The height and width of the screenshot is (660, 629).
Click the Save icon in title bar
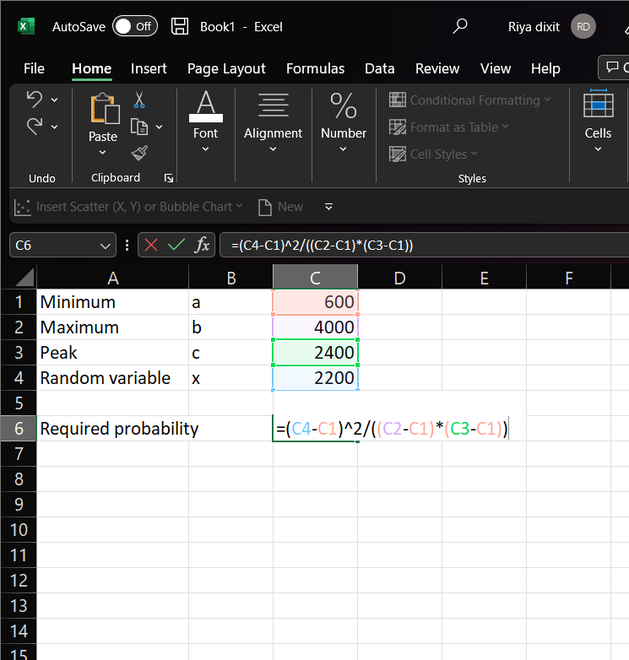[x=179, y=27]
